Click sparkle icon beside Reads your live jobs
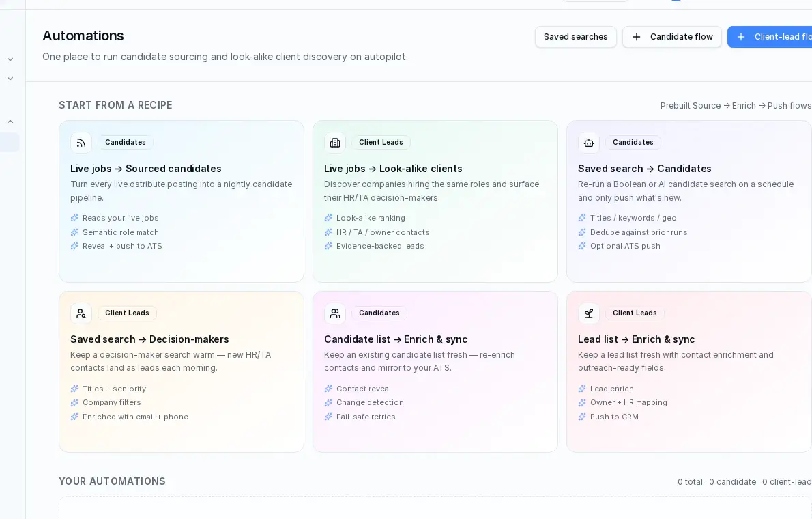 coord(74,219)
